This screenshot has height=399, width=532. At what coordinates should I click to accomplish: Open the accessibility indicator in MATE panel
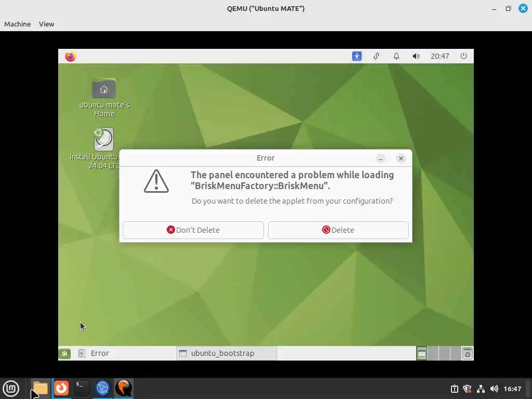tap(356, 56)
